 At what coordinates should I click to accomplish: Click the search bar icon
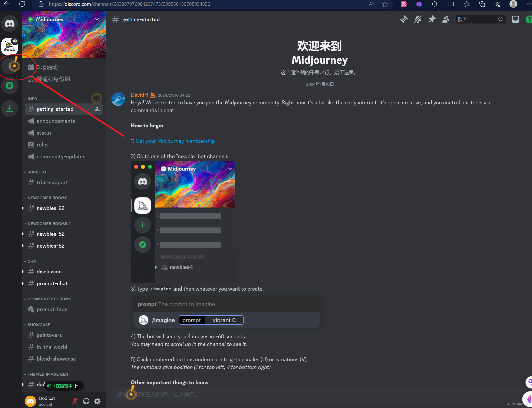[501, 19]
